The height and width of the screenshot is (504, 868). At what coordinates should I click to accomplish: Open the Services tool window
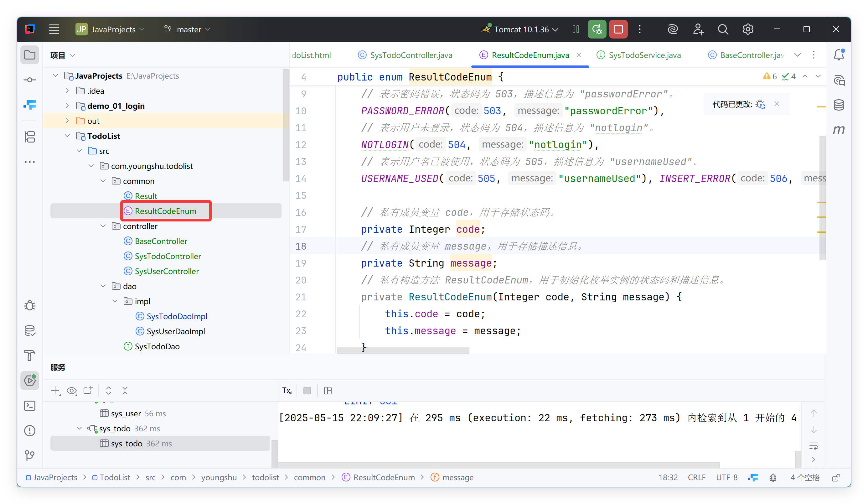[30, 381]
